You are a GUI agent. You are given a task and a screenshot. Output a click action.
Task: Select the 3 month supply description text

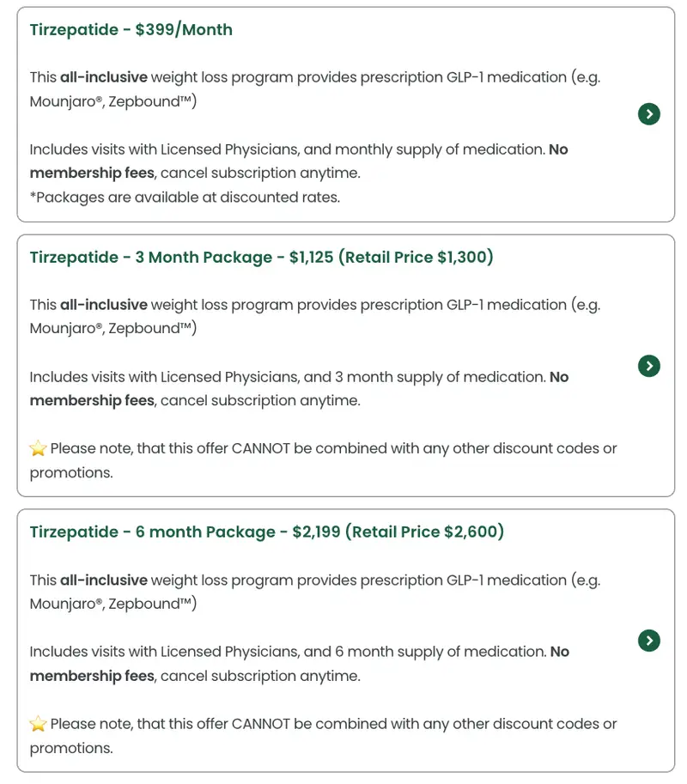[x=288, y=378]
